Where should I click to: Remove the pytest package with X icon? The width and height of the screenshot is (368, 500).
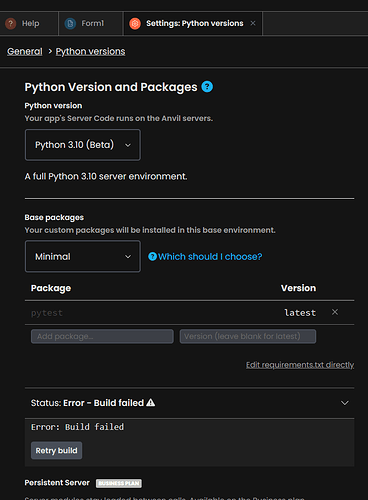click(335, 312)
